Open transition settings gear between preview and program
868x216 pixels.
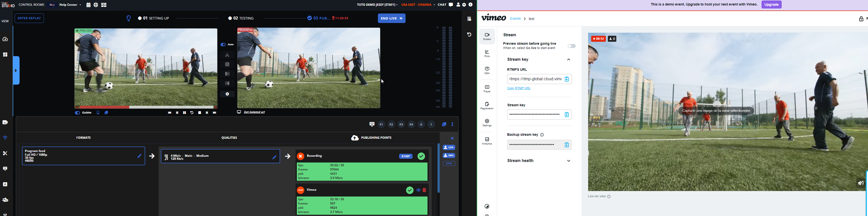click(x=227, y=94)
